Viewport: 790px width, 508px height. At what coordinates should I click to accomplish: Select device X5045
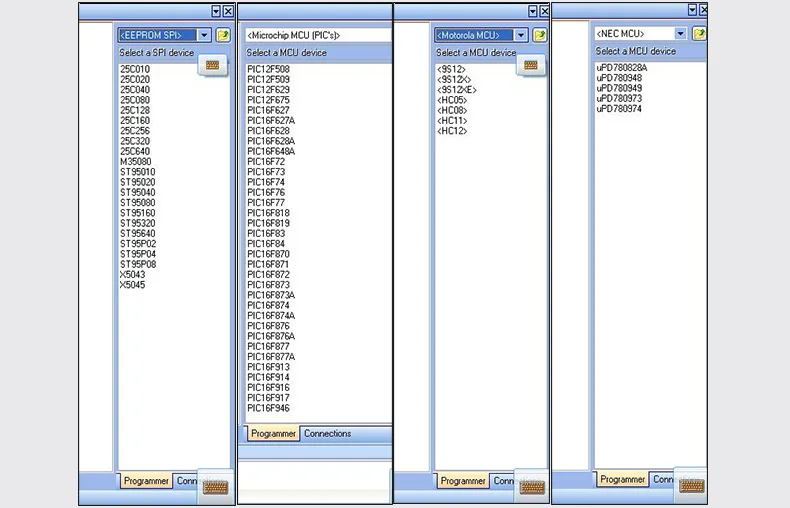tap(133, 285)
